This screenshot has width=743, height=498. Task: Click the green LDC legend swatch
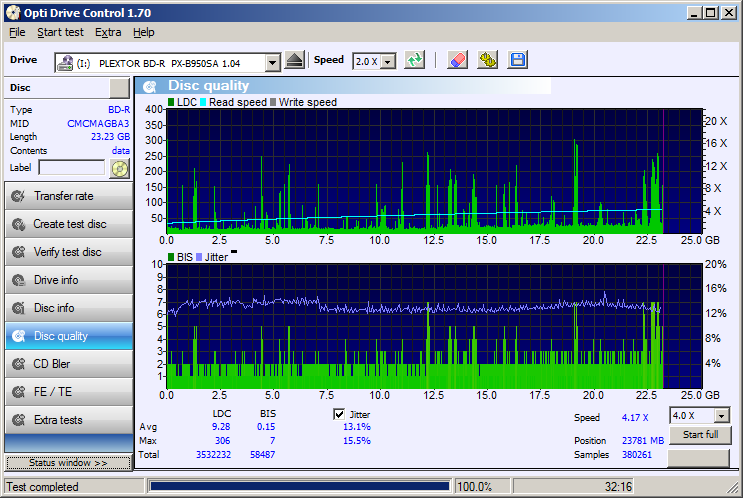click(171, 102)
